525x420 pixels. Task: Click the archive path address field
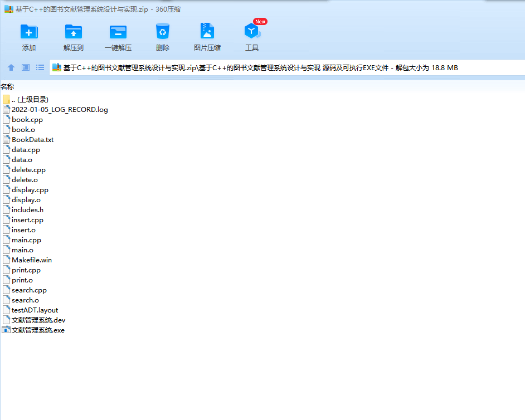[287, 67]
